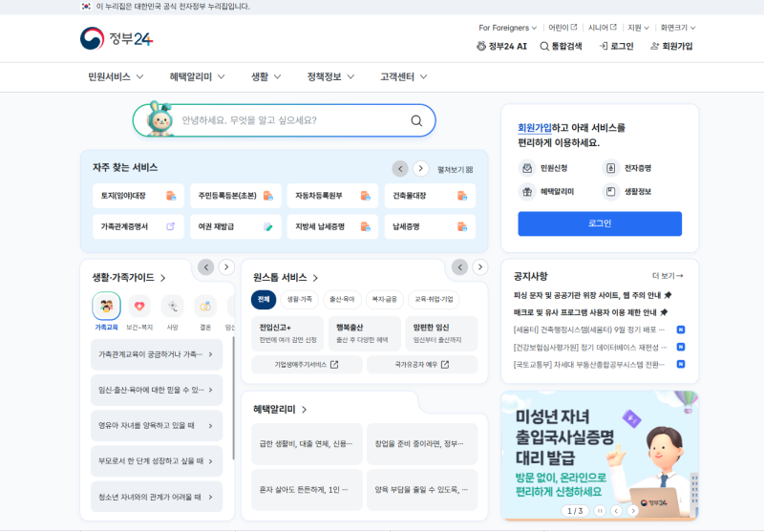
Task: Click the 통합검색 magnifier icon
Action: tap(544, 46)
